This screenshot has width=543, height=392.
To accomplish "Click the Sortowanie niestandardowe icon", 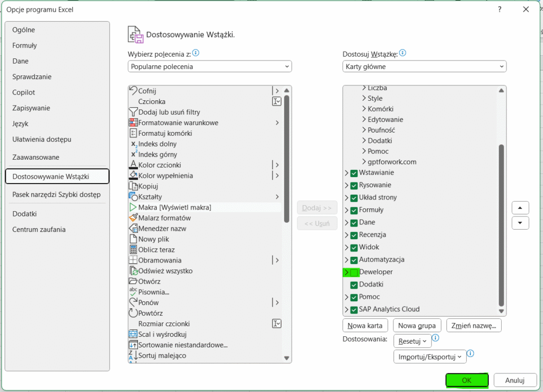I will [133, 345].
